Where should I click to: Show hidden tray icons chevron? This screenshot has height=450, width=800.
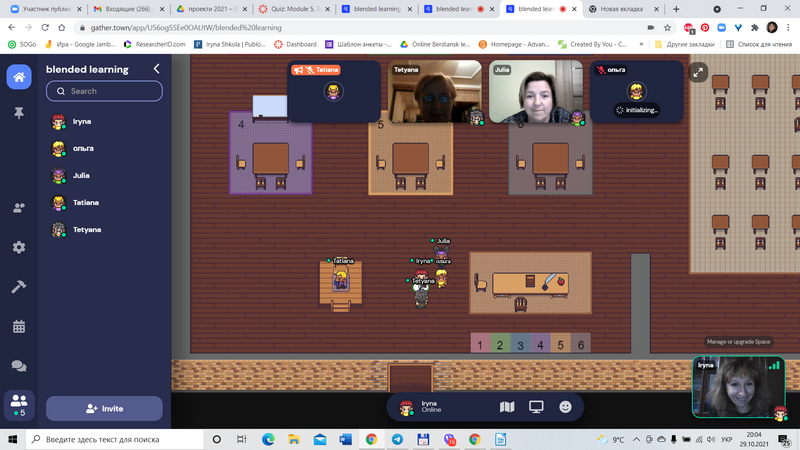point(636,439)
